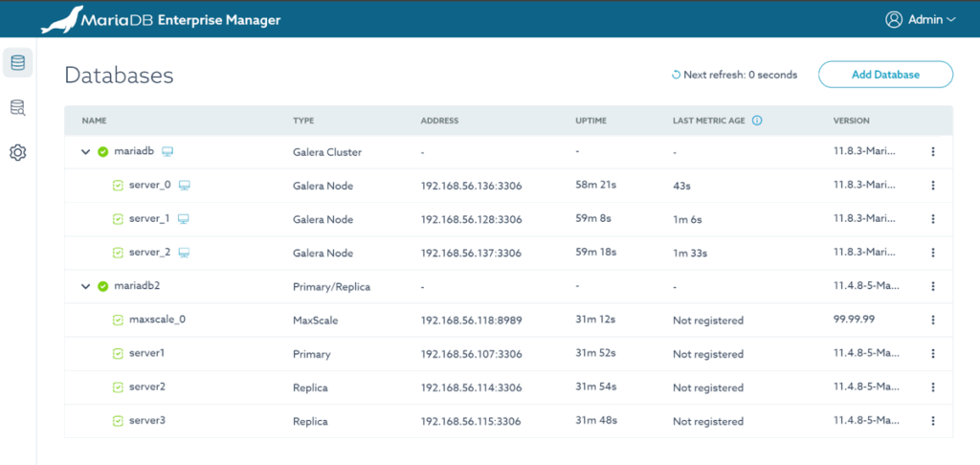
Task: Click the Galera Cluster type cell
Action: [x=327, y=152]
